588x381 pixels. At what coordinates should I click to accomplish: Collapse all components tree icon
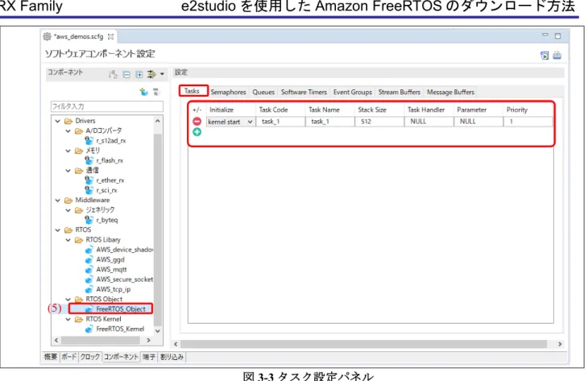coord(126,75)
